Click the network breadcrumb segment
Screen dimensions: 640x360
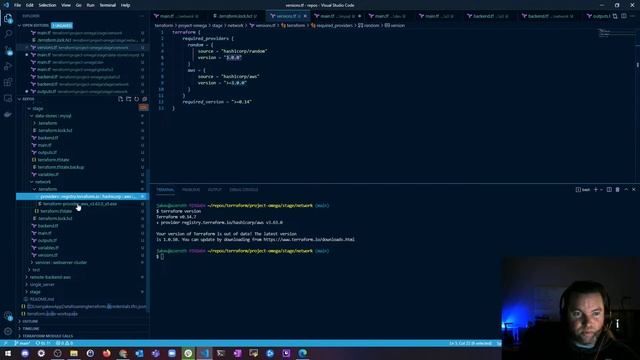pyautogui.click(x=235, y=25)
